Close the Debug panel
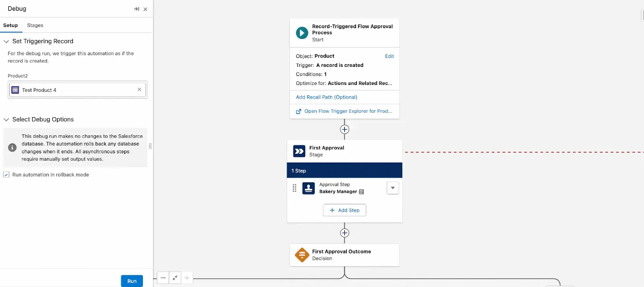The height and width of the screenshot is (287, 644). pyautogui.click(x=145, y=9)
